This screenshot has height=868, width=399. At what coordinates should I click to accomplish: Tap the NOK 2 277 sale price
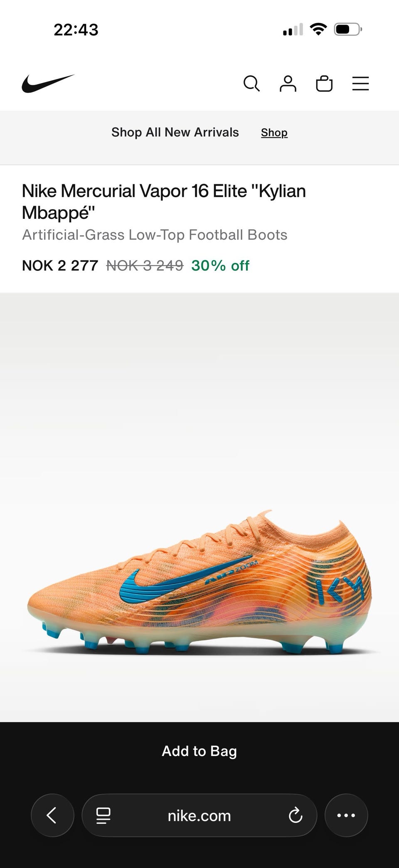tap(60, 265)
